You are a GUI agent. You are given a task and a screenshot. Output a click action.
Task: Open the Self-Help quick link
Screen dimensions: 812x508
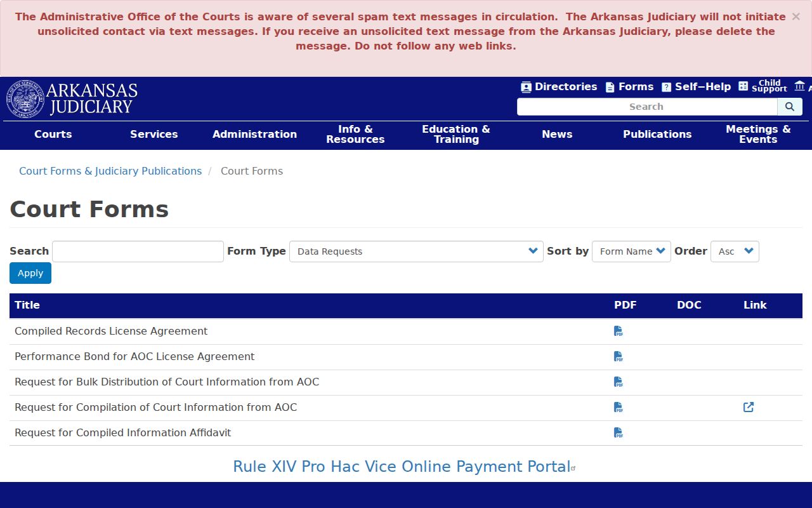(x=696, y=87)
